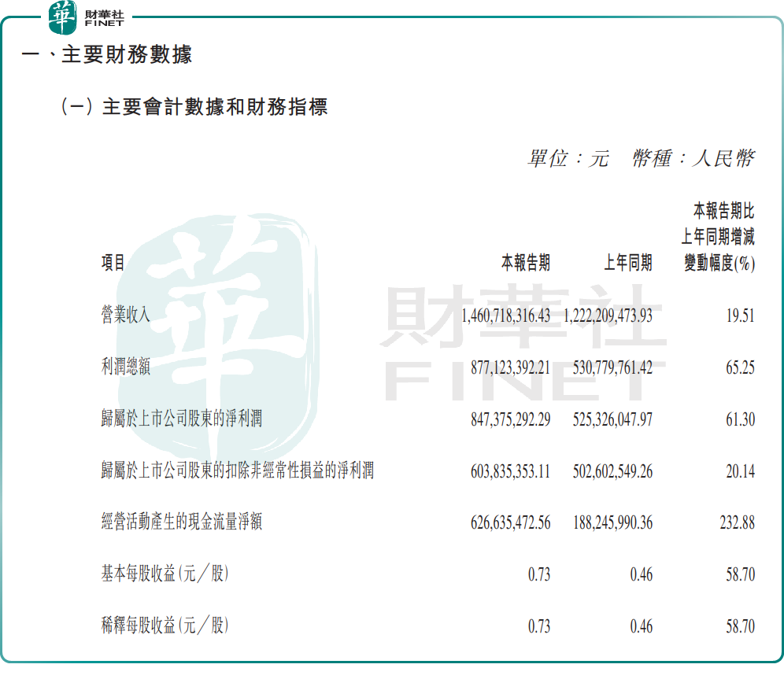This screenshot has width=784, height=679.
Task: Click the 本報告期 column header
Action: [526, 263]
